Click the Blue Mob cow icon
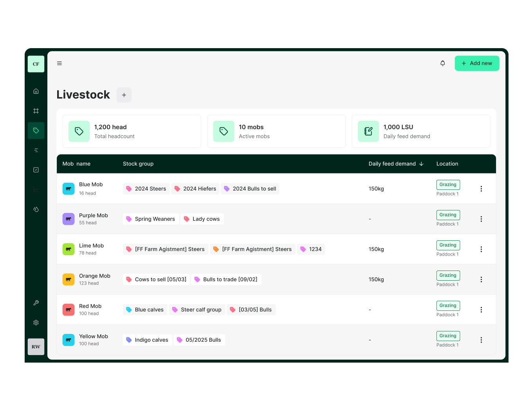Image resolution: width=532 pixels, height=411 pixels. click(x=69, y=189)
